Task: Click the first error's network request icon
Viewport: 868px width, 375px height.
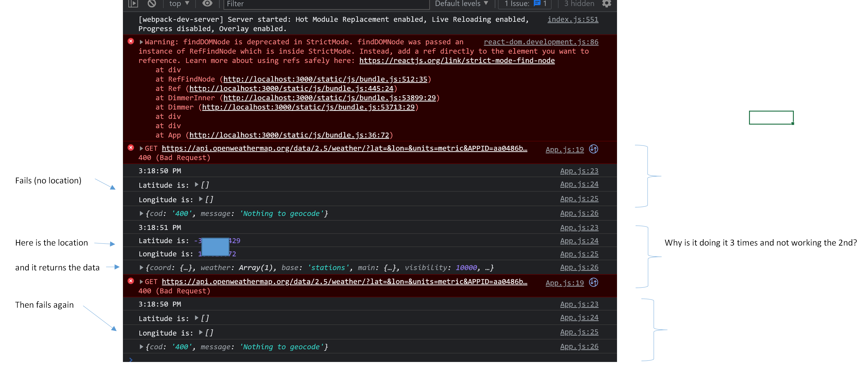Action: pyautogui.click(x=594, y=149)
